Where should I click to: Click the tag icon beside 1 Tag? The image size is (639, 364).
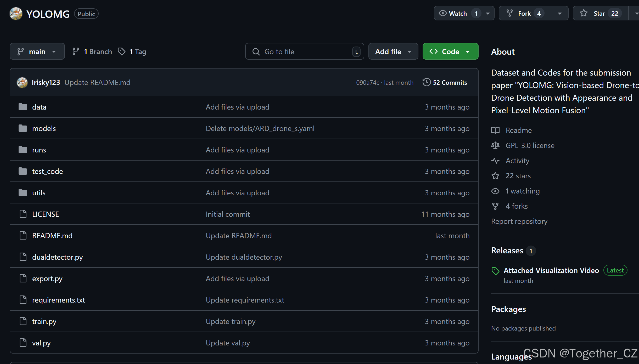[x=121, y=52]
